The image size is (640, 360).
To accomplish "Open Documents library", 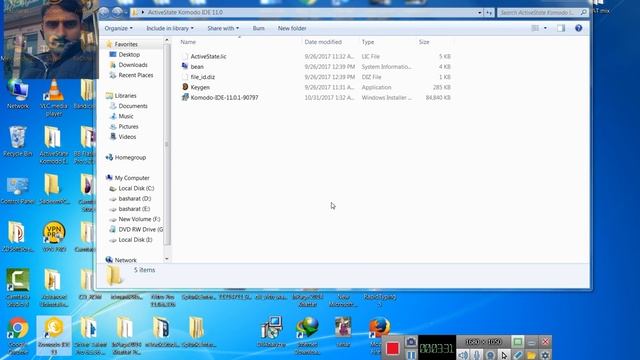I will coord(133,106).
